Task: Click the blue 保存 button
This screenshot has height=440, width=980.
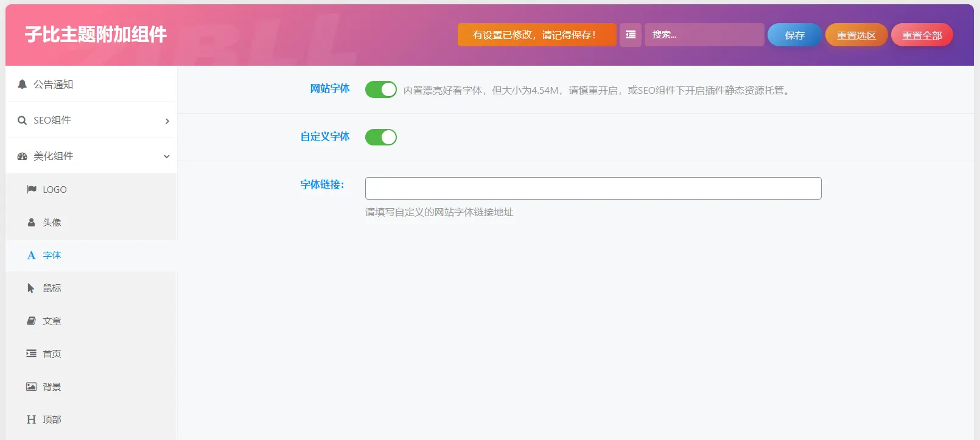Action: tap(794, 35)
